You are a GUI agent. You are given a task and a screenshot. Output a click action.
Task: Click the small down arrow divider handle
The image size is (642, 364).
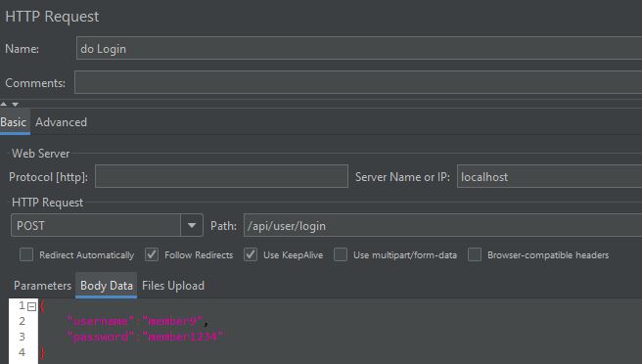15,104
